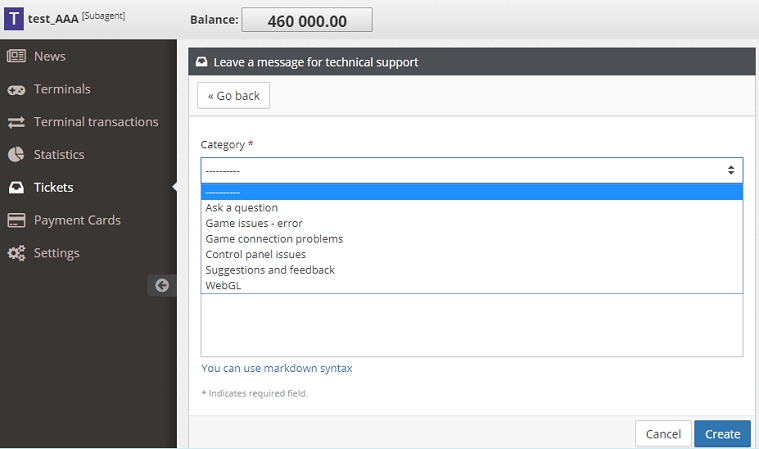759x449 pixels.
Task: Select "Control panel issues" option
Action: tap(256, 254)
